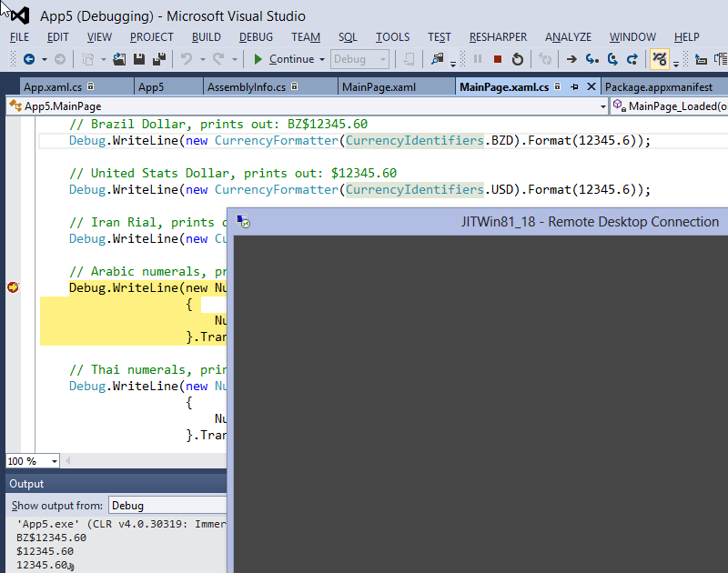This screenshot has height=573, width=728.
Task: Click the Save floppy disk icon
Action: click(139, 59)
